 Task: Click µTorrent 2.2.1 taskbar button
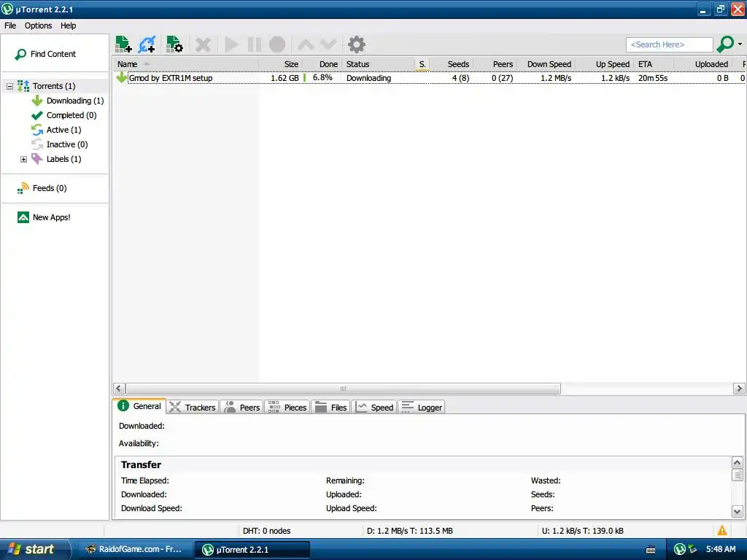[252, 550]
